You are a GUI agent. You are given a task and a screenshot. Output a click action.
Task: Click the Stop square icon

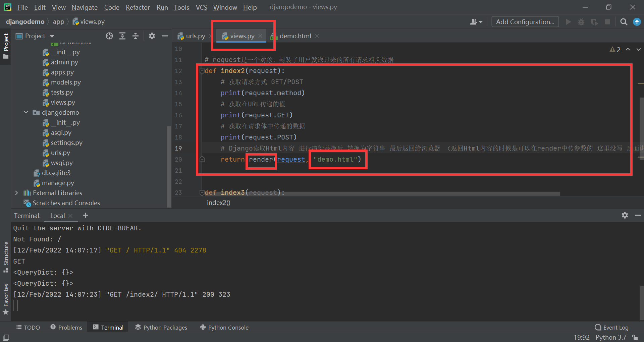click(607, 22)
